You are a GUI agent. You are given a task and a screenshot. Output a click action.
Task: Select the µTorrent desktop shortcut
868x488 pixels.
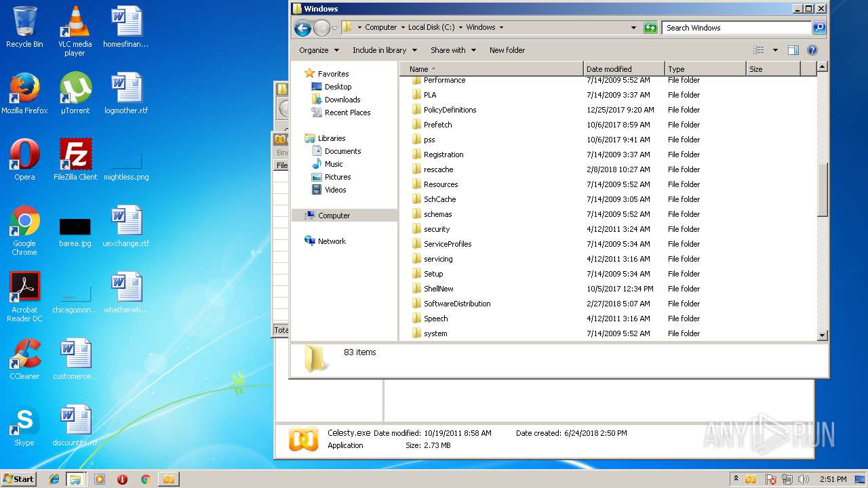click(75, 94)
